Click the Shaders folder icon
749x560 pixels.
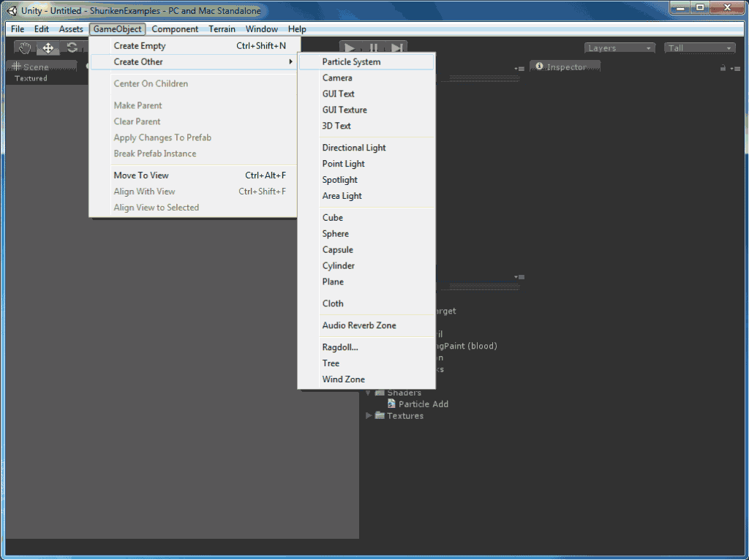point(380,392)
